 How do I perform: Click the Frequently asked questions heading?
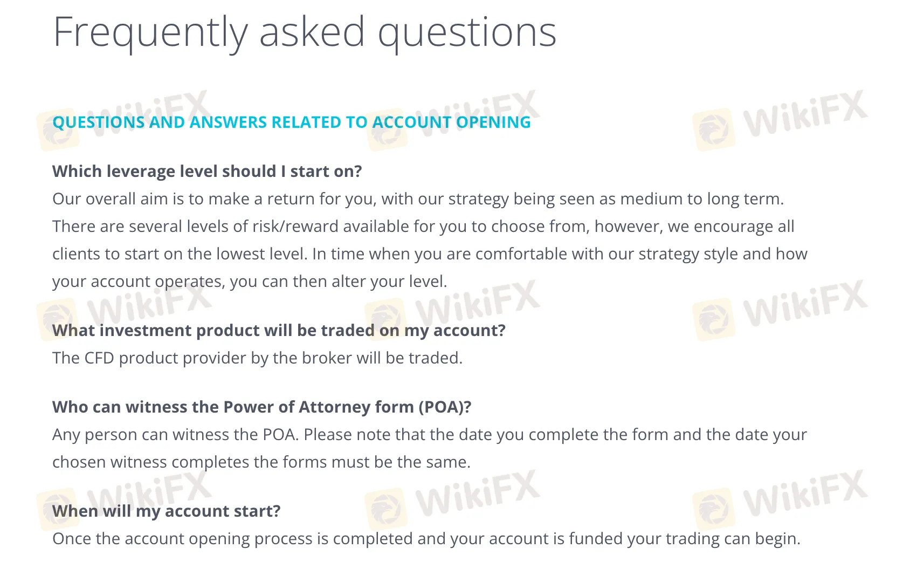pyautogui.click(x=305, y=32)
